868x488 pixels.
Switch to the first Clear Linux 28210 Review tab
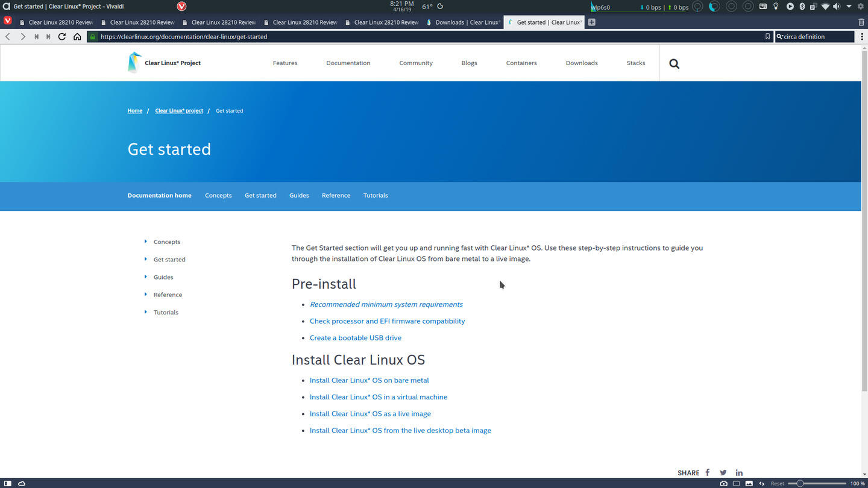point(57,22)
